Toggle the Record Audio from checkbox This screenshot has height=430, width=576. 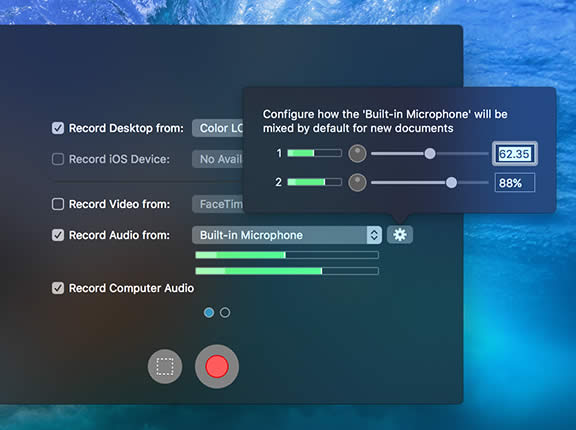coord(58,235)
